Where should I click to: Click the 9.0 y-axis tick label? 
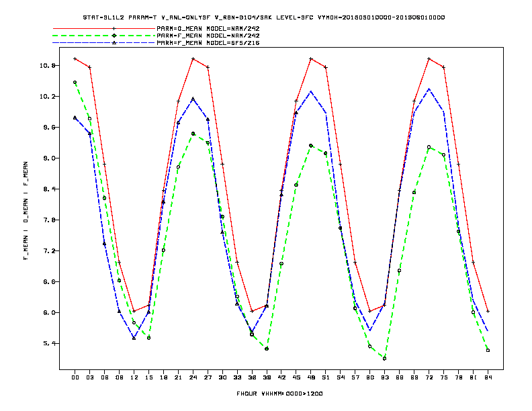tap(49, 158)
